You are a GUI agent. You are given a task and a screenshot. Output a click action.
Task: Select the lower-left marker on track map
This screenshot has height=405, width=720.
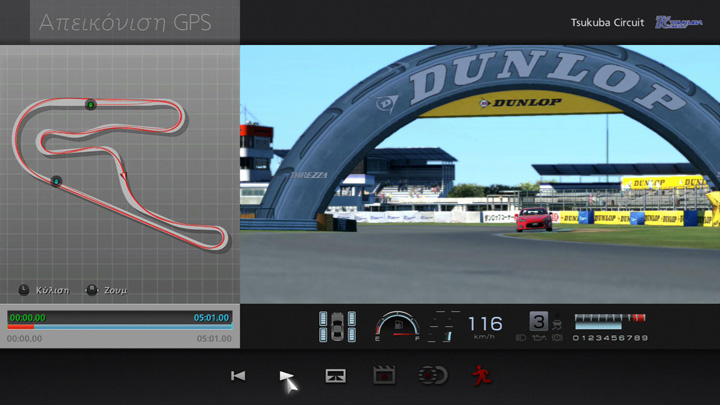tap(57, 181)
